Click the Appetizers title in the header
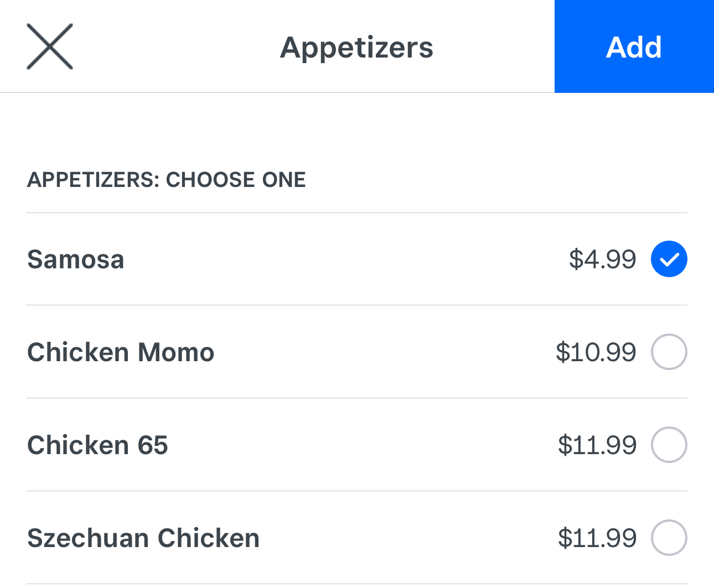 pos(357,48)
